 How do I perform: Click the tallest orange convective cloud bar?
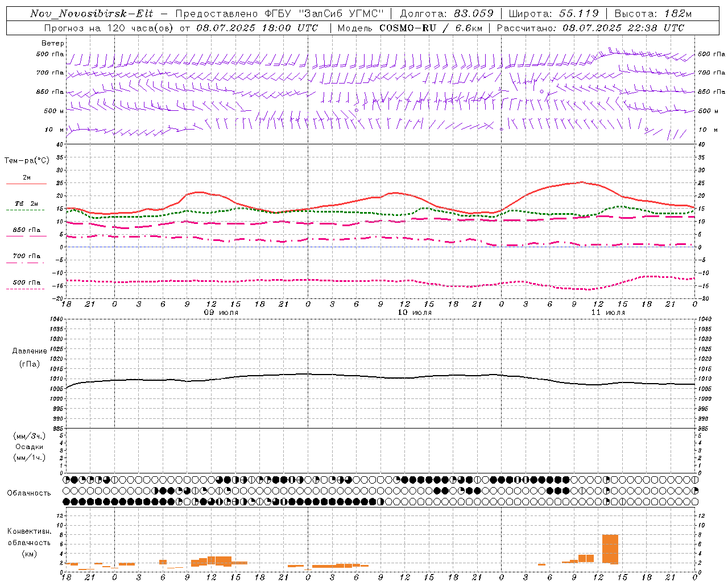pyautogui.click(x=610, y=548)
